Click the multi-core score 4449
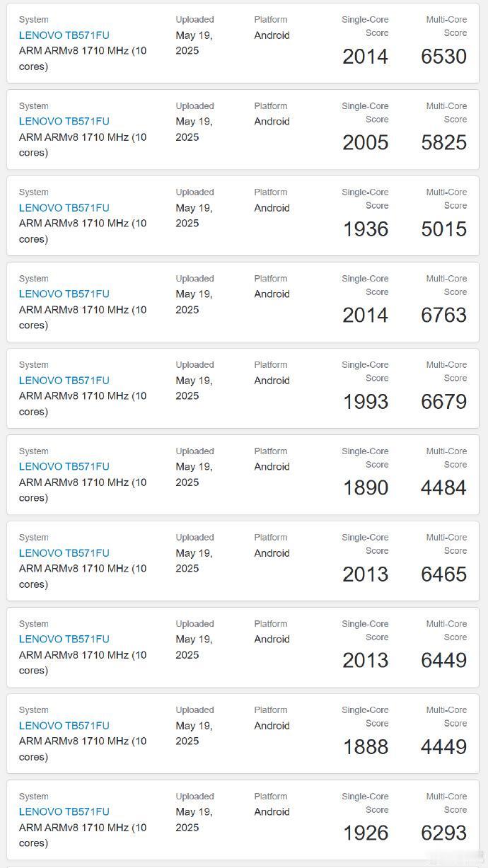Image resolution: width=488 pixels, height=868 pixels. [x=444, y=747]
